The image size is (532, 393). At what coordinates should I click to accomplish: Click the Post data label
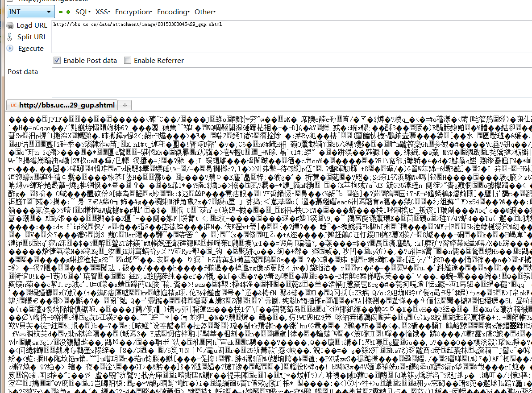pos(23,72)
